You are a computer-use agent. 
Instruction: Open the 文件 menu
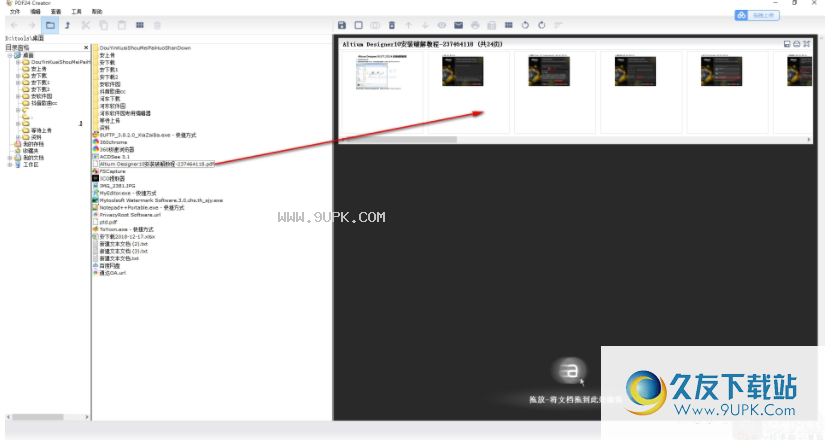coord(15,11)
